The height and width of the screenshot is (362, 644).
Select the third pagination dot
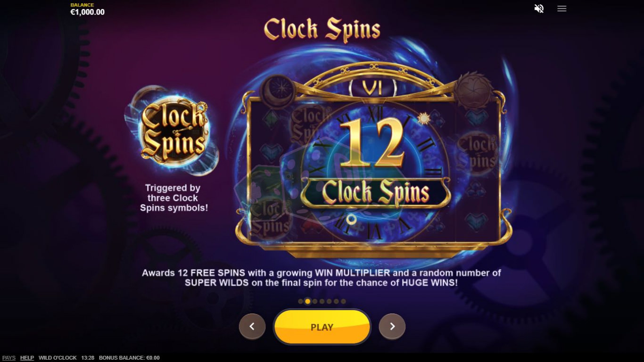(x=315, y=301)
